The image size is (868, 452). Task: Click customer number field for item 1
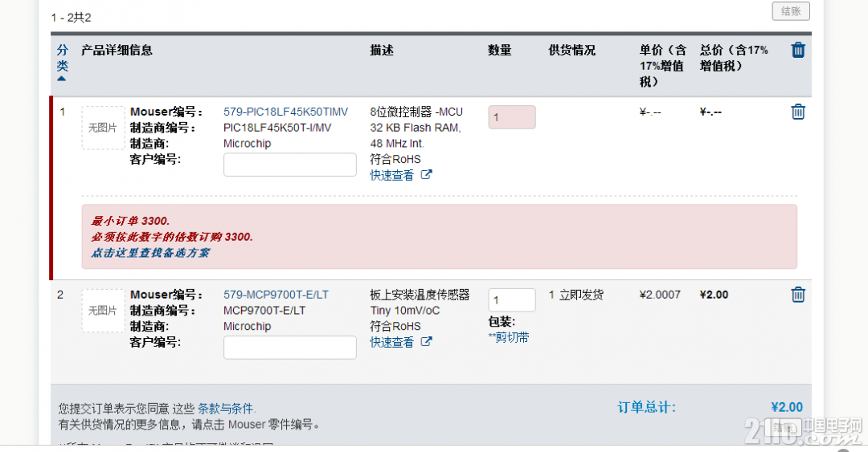click(289, 165)
